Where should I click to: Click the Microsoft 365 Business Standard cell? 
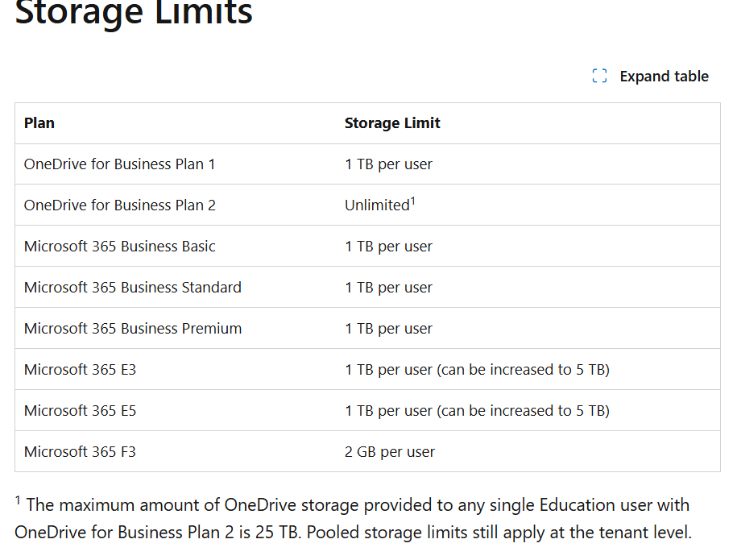[131, 287]
